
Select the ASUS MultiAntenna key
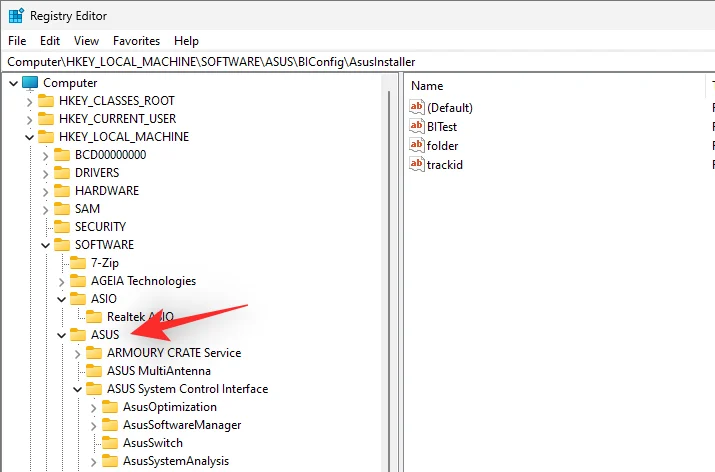158,371
